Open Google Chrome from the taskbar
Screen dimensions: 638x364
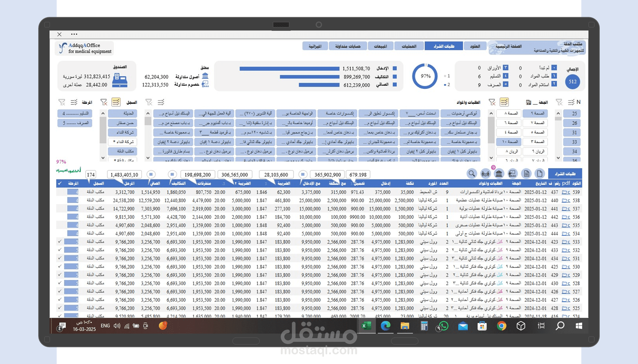501,326
